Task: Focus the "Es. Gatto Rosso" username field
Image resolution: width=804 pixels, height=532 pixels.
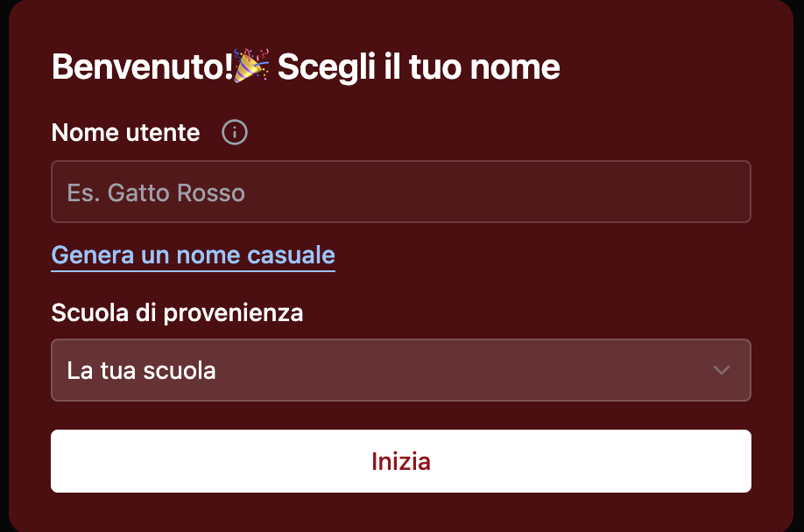Action: (400, 192)
